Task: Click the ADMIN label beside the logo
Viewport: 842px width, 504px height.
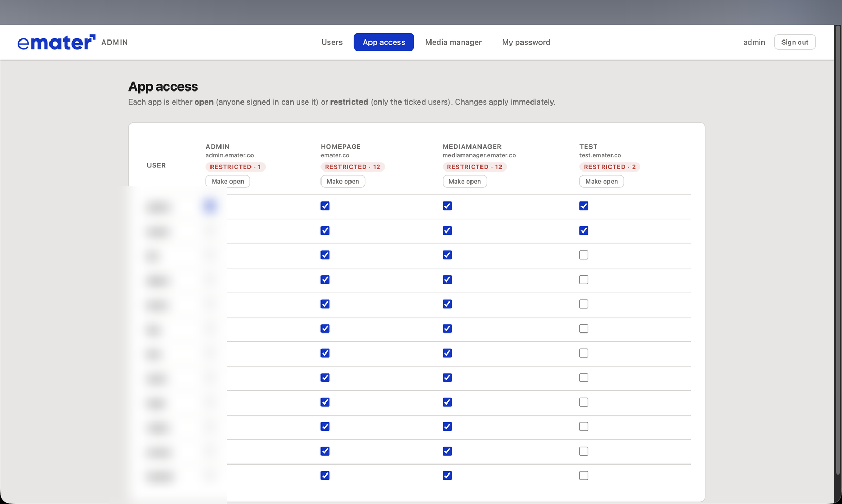Action: 114,42
